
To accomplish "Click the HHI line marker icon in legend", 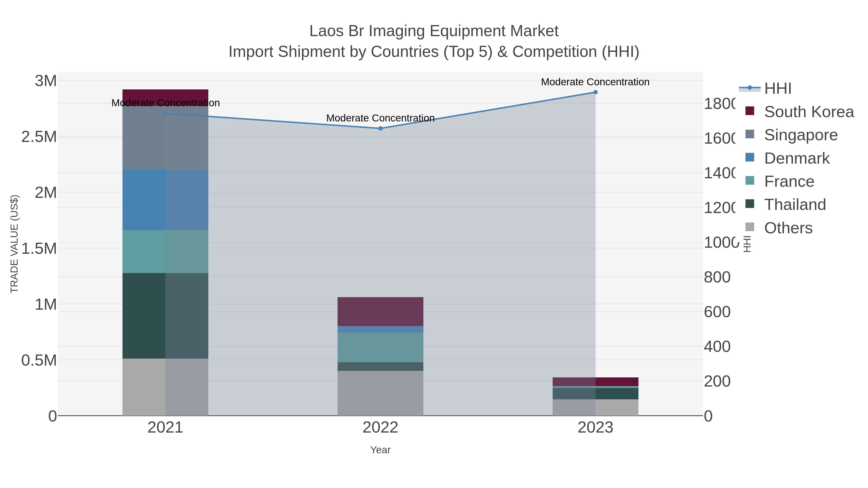I will [750, 88].
